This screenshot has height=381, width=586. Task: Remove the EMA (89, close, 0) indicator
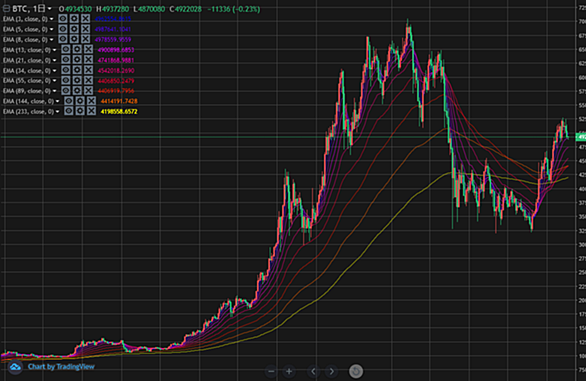coord(89,90)
